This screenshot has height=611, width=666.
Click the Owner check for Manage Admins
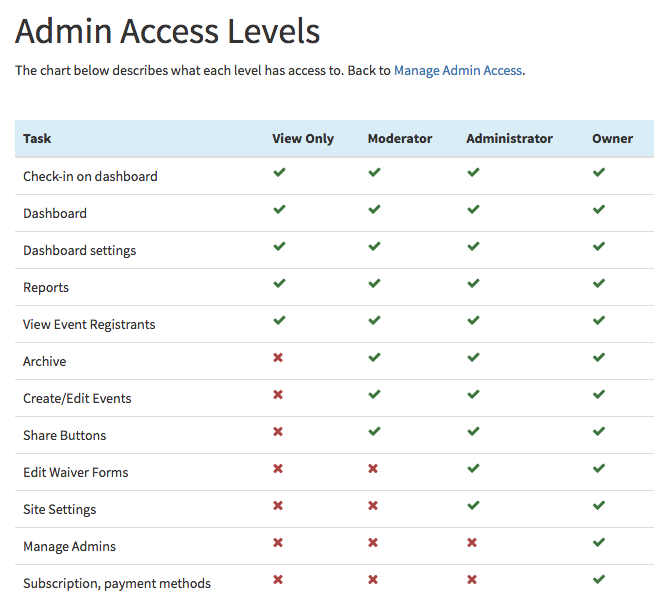coord(599,542)
